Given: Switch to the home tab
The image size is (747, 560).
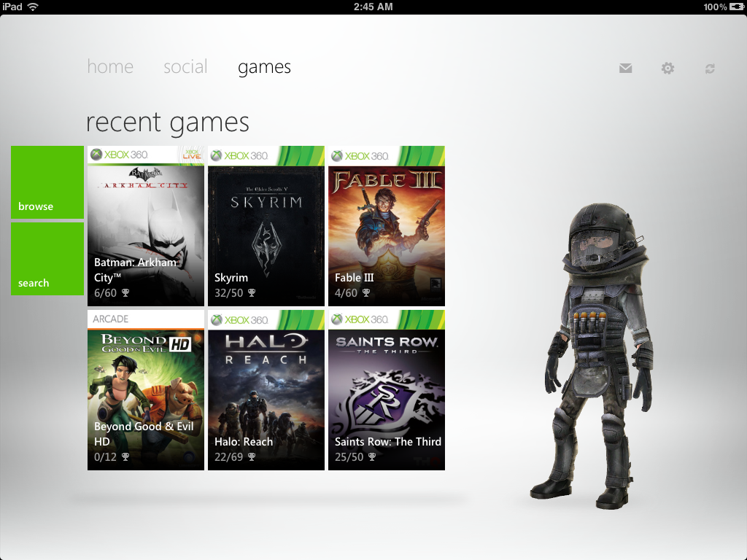Looking at the screenshot, I should (110, 66).
